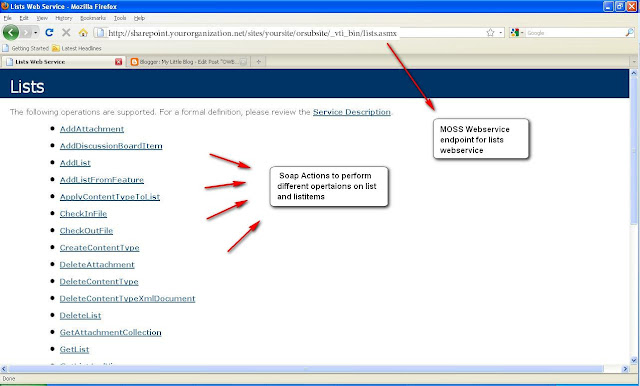Open the GetAttachmentCollection operation link

pyautogui.click(x=111, y=332)
